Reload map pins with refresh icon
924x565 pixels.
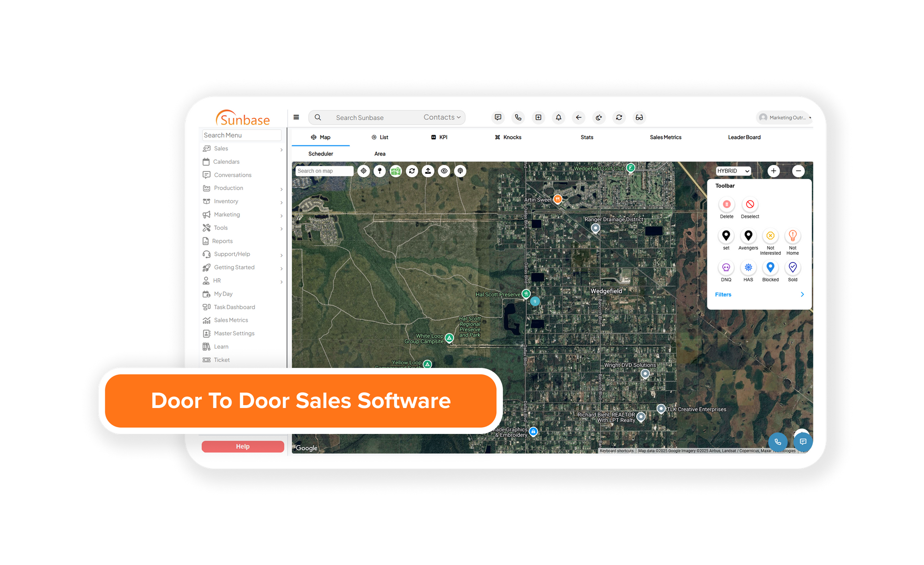(x=412, y=171)
